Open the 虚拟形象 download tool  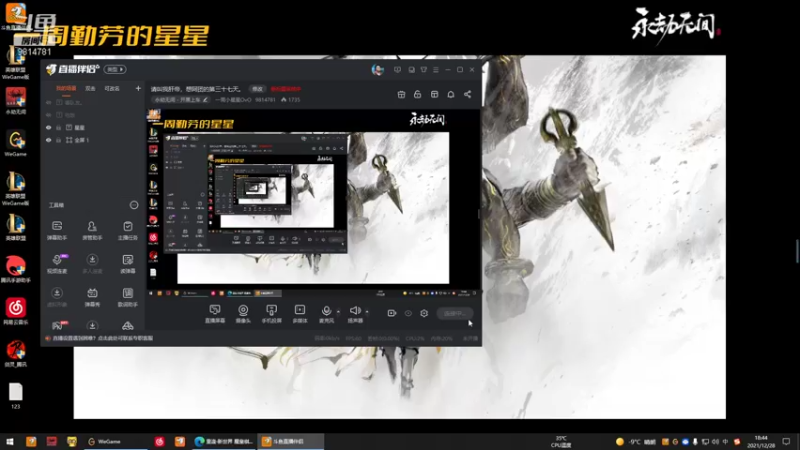pyautogui.click(x=57, y=297)
